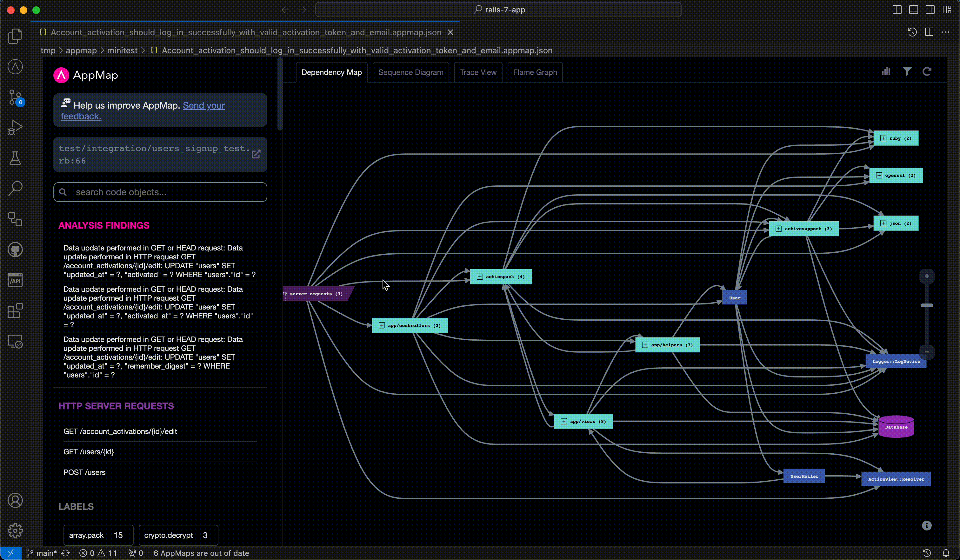960x560 pixels.
Task: Show diagram legend info icon
Action: [x=927, y=526]
